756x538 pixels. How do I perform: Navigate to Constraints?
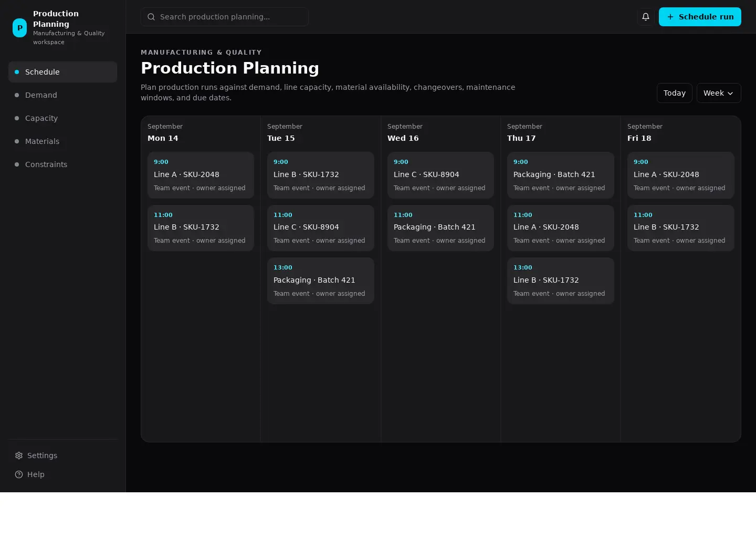point(62,164)
